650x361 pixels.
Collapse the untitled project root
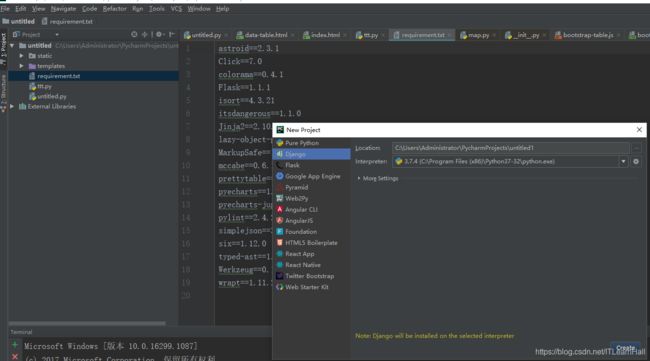pos(12,46)
